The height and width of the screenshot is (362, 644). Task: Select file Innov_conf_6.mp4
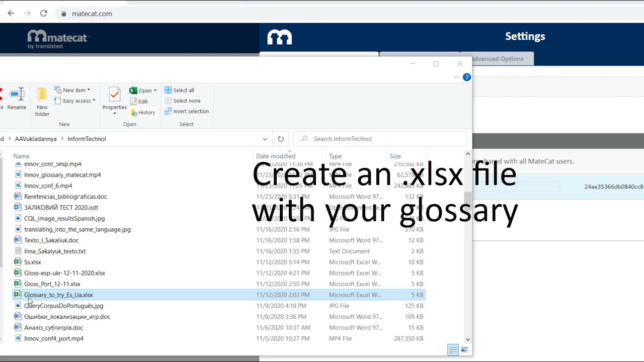48,186
